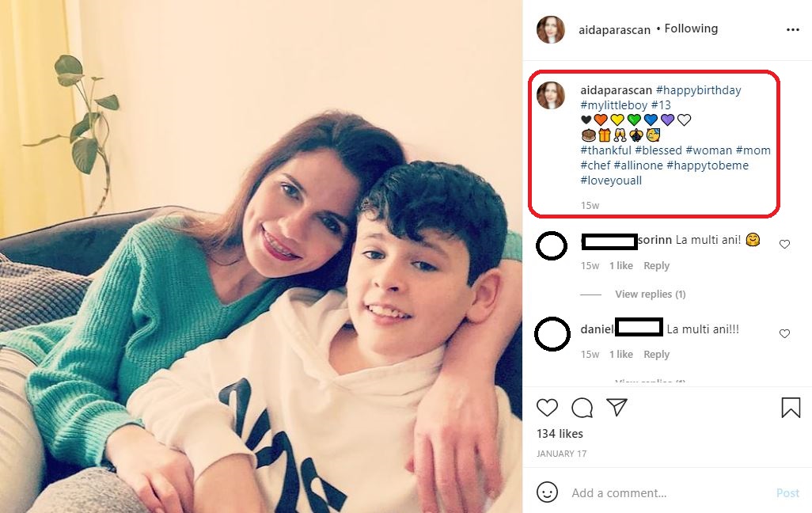Like sorinn's "La multi ani!" comment
This screenshot has width=812, height=513.
pyautogui.click(x=784, y=245)
